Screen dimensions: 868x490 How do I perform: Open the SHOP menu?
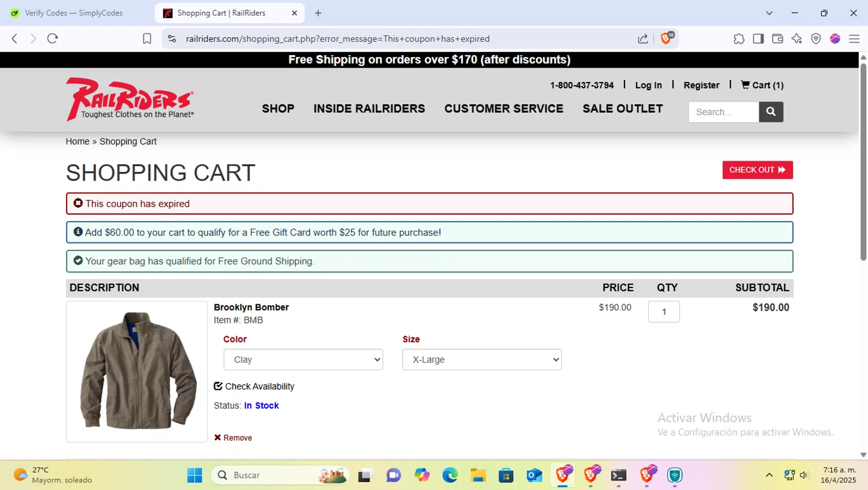coord(278,109)
